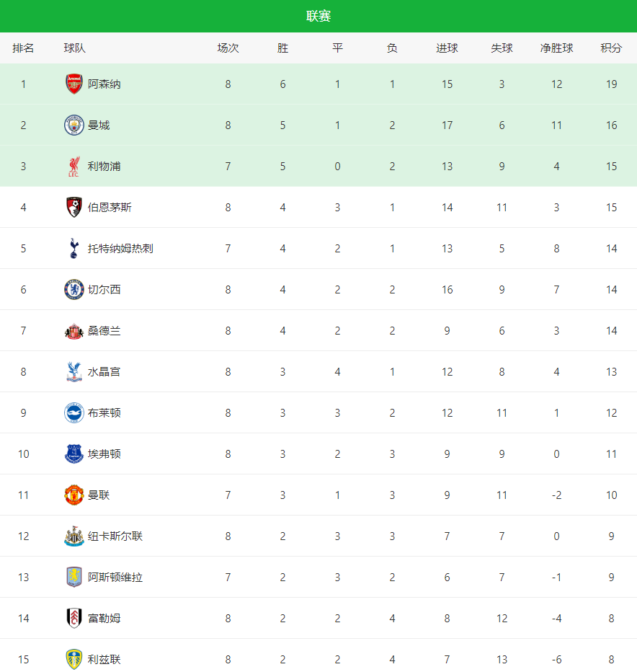Viewport: 637px width, 672px height.
Task: Click the Brighton club badge
Action: pyautogui.click(x=73, y=413)
